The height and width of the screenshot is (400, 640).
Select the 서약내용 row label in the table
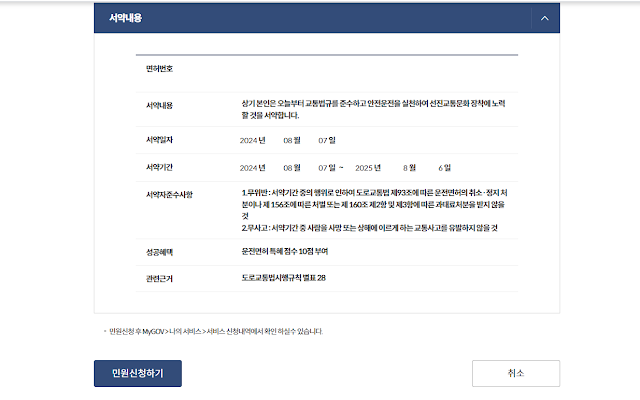(160, 105)
